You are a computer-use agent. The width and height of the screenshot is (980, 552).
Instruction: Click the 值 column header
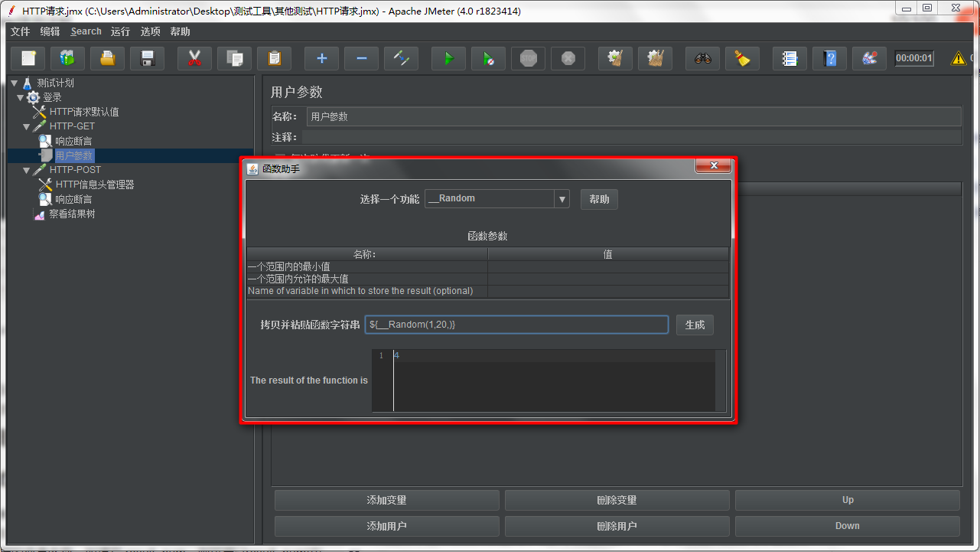pos(608,254)
